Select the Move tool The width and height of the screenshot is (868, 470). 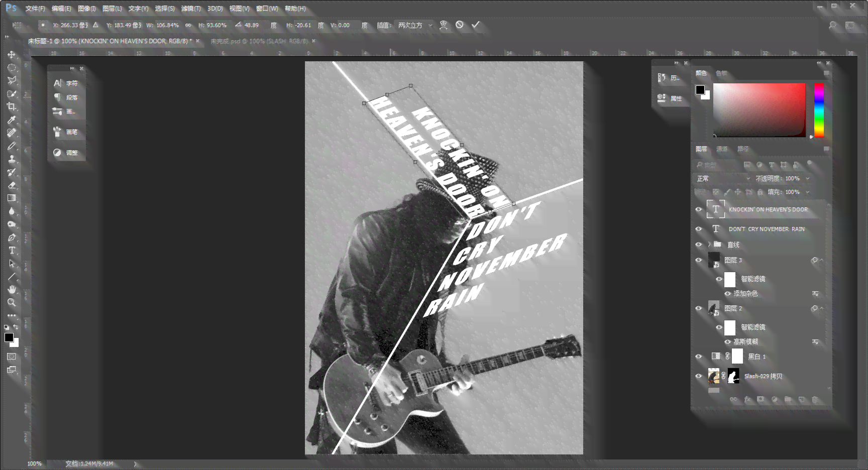click(12, 55)
